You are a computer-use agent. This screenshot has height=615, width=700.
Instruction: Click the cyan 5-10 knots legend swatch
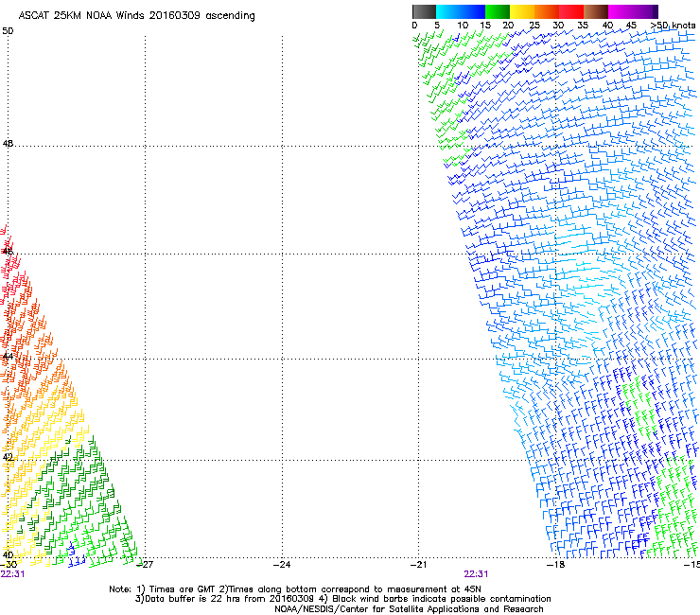click(448, 11)
